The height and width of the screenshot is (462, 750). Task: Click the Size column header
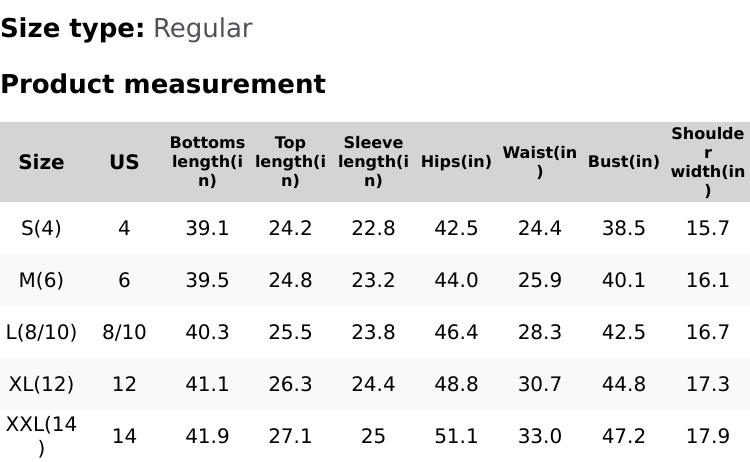[x=41, y=162]
